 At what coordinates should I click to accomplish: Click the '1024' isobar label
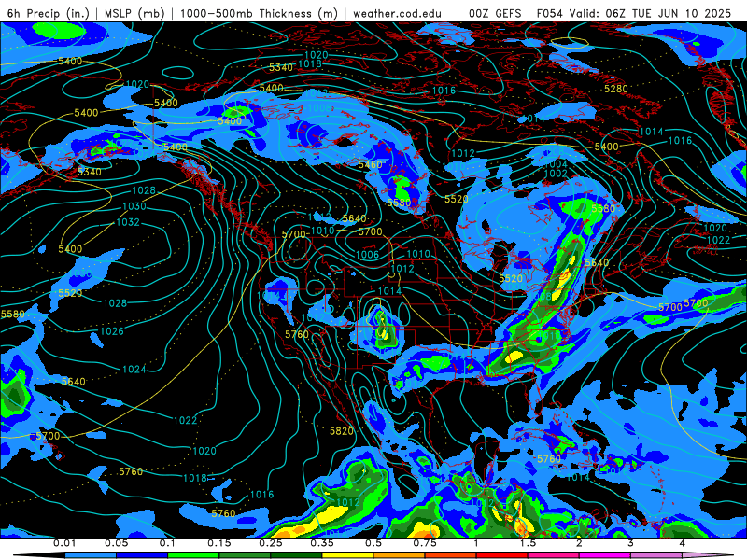pyautogui.click(x=134, y=370)
